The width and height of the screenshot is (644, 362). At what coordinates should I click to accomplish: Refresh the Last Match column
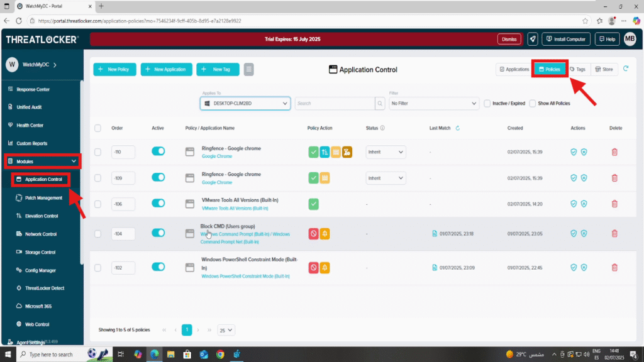click(x=458, y=128)
